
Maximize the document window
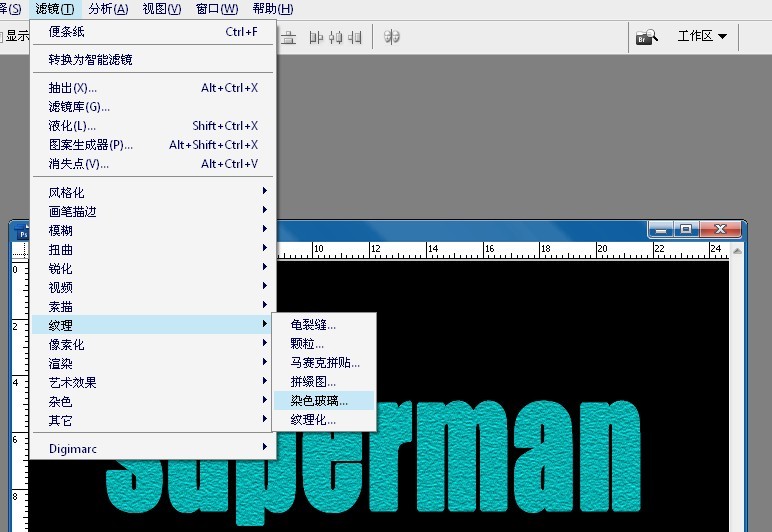(x=686, y=229)
